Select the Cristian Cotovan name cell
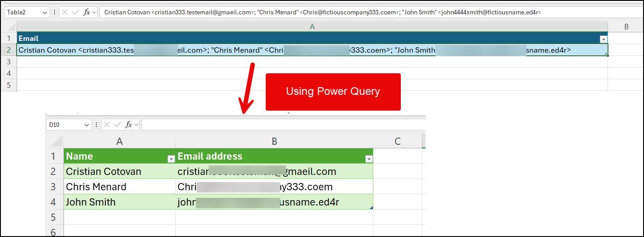Image resolution: width=644 pixels, height=237 pixels. point(119,171)
